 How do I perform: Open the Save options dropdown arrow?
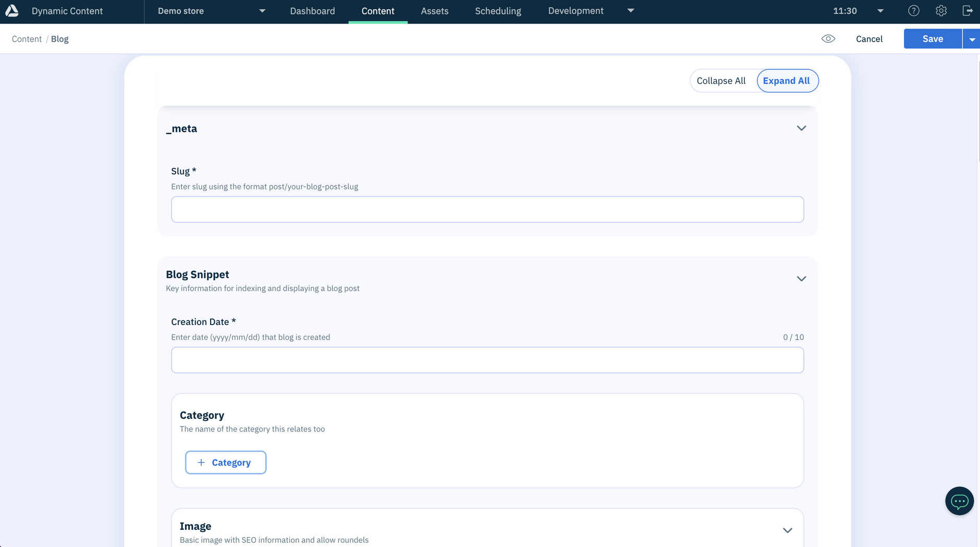point(972,39)
